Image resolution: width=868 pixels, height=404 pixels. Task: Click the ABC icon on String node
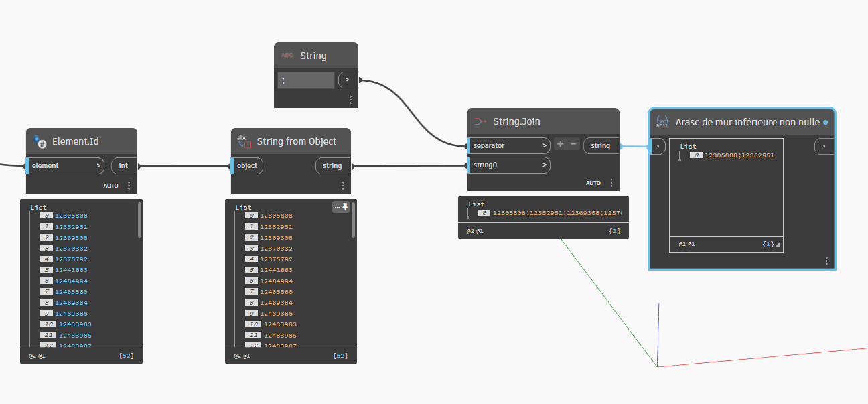point(287,56)
